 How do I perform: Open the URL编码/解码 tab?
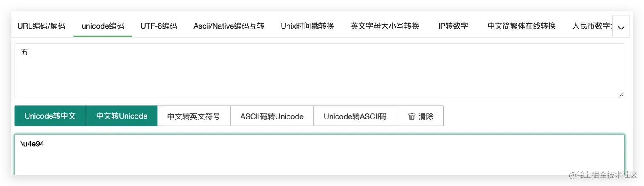click(41, 26)
